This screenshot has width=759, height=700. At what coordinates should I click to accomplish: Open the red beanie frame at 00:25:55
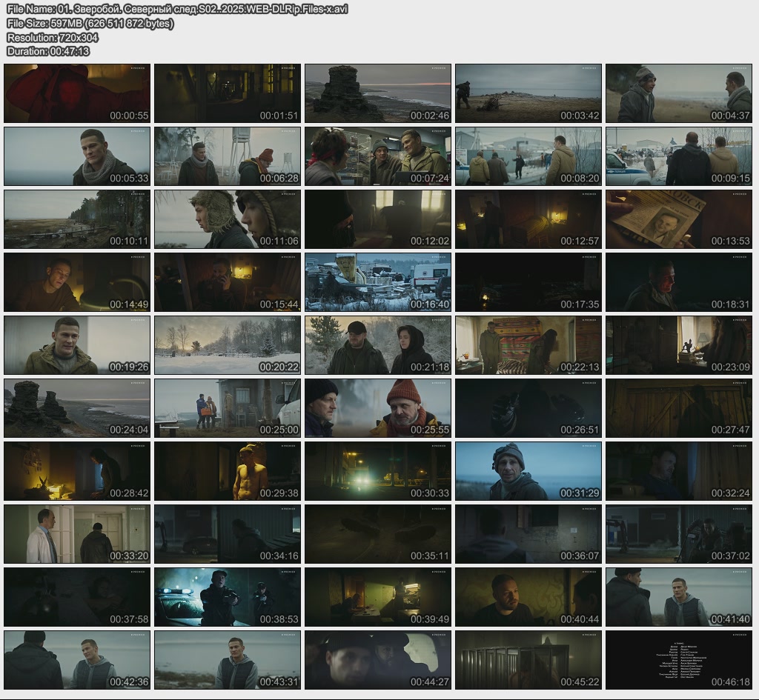(378, 408)
